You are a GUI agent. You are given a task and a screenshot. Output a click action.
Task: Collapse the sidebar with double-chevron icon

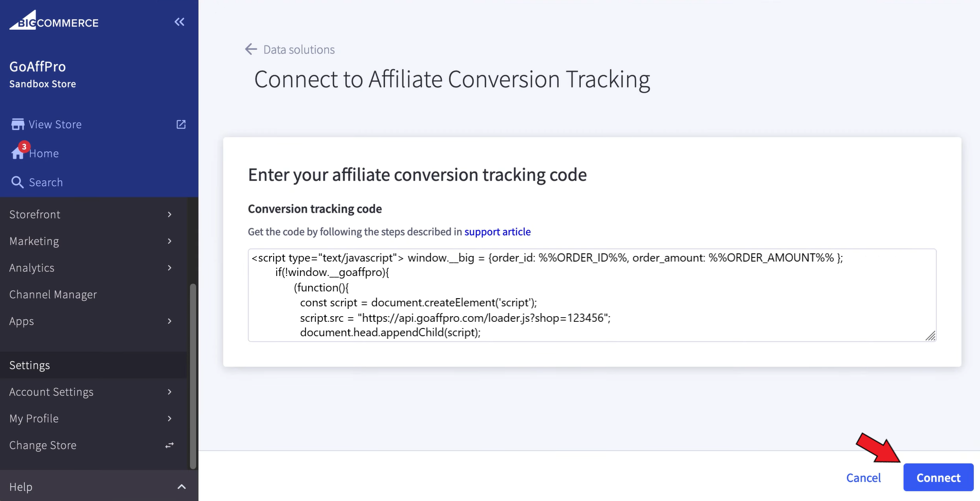179,22
